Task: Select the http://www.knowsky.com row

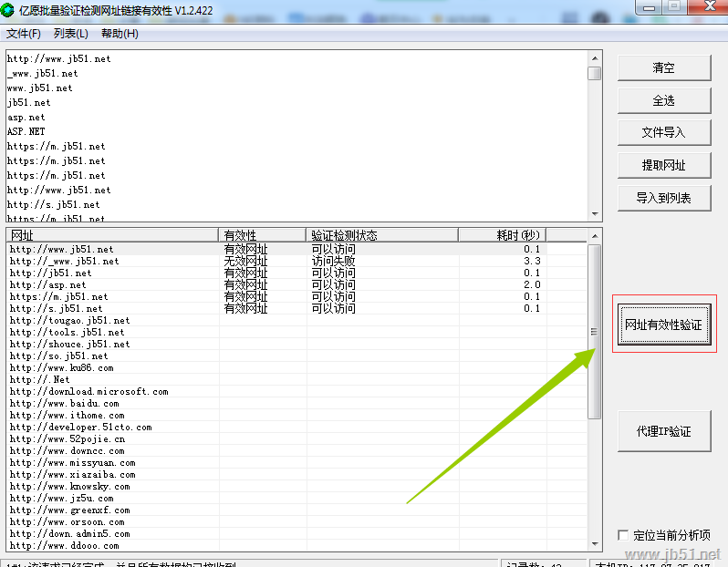Action: (297, 486)
